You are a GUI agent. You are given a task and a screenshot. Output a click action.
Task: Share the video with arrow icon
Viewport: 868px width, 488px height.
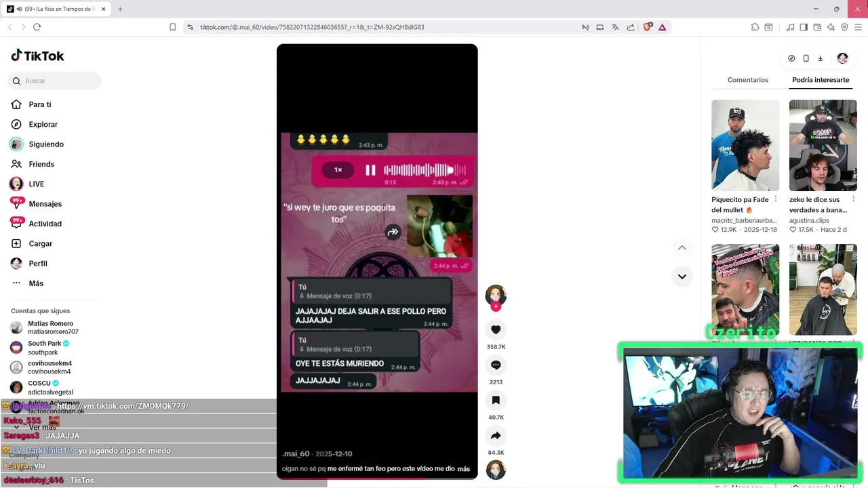click(496, 435)
